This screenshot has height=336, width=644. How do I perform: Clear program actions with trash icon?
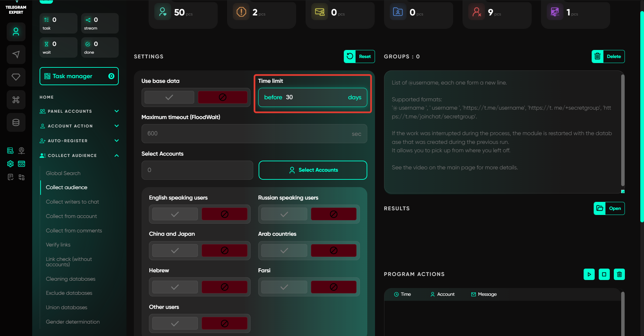[619, 274]
